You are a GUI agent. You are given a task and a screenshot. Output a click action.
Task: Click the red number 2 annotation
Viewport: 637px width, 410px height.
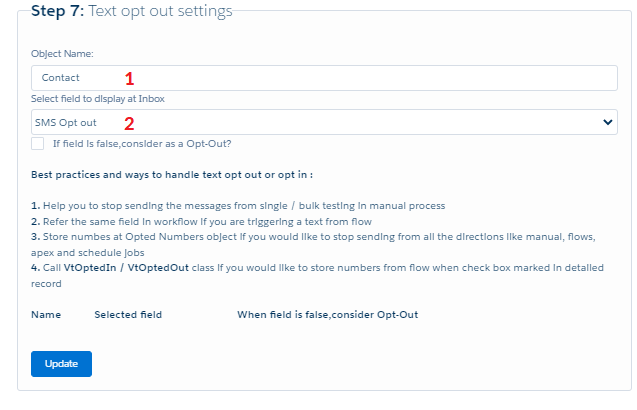(128, 123)
